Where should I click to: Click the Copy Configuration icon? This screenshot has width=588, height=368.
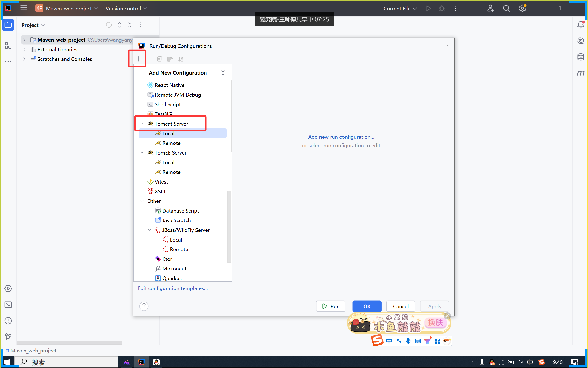(x=160, y=59)
